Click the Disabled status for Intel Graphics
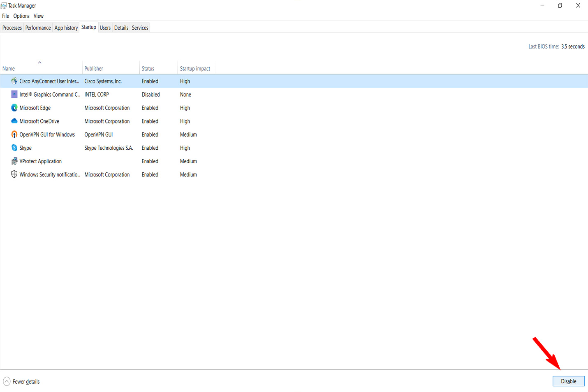Viewport: 588px width, 392px height. click(151, 95)
